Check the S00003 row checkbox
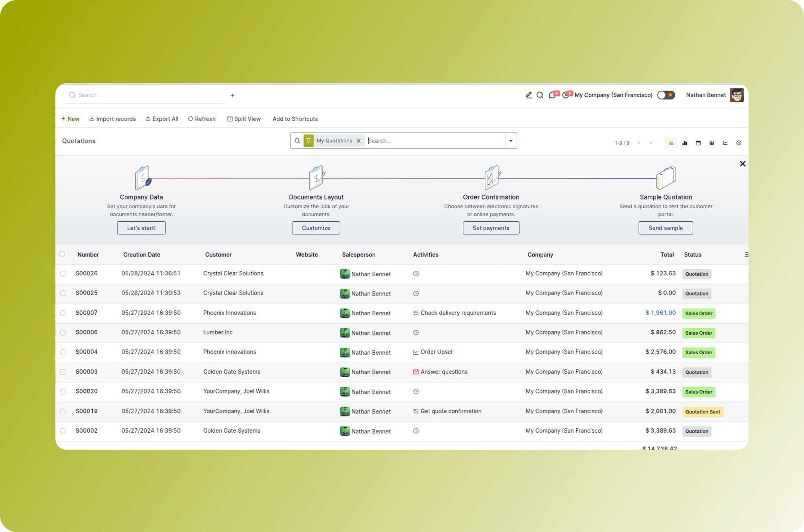Image resolution: width=804 pixels, height=532 pixels. (x=63, y=372)
